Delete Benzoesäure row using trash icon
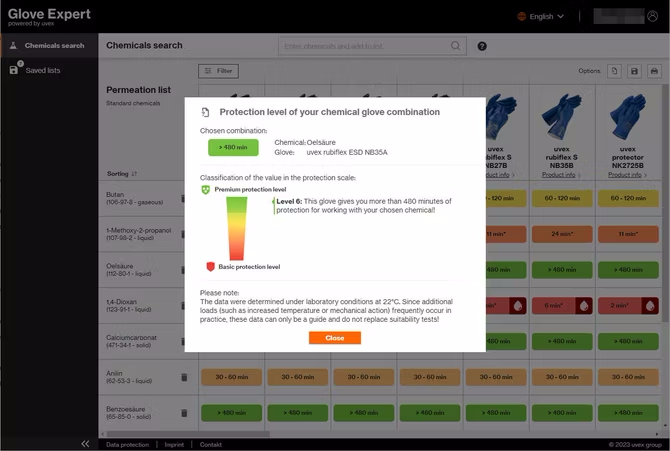 coord(184,412)
